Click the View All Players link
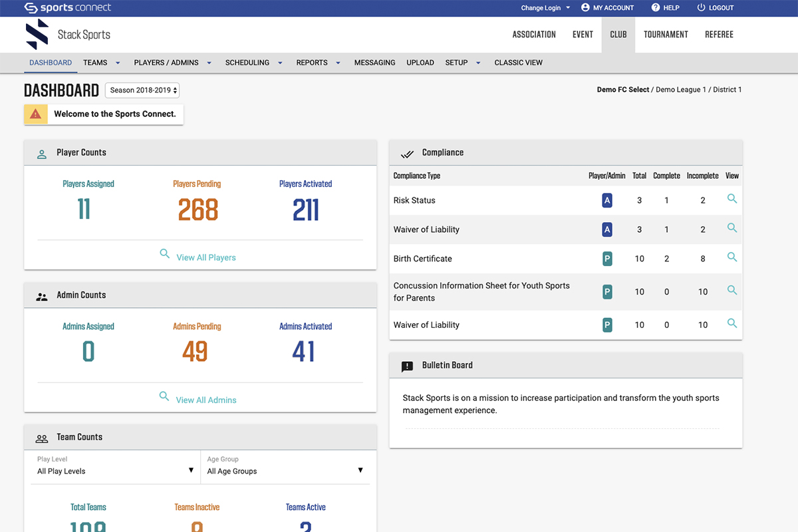Screen dimensions: 798x532 point(206,257)
